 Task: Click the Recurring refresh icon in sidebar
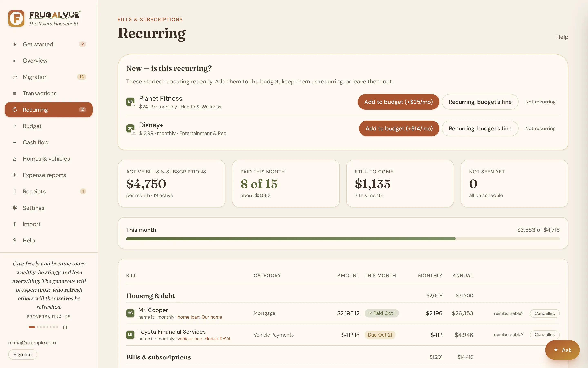tap(14, 110)
